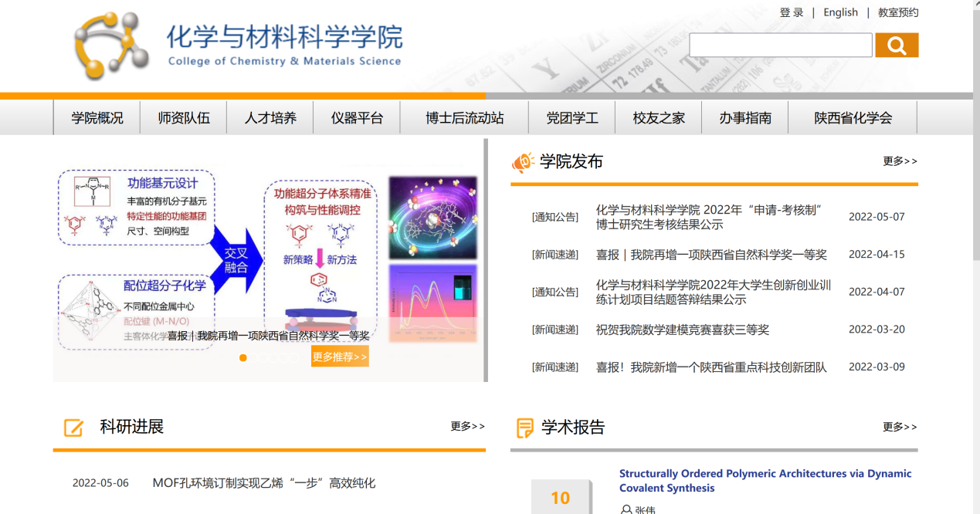Viewport: 980px width, 514px height.
Task: Open the 2022-04-15 陕西省自然科学奖 news item
Action: point(710,255)
